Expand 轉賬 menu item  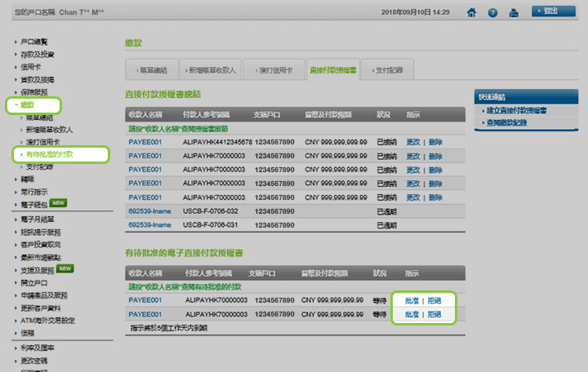(x=27, y=179)
